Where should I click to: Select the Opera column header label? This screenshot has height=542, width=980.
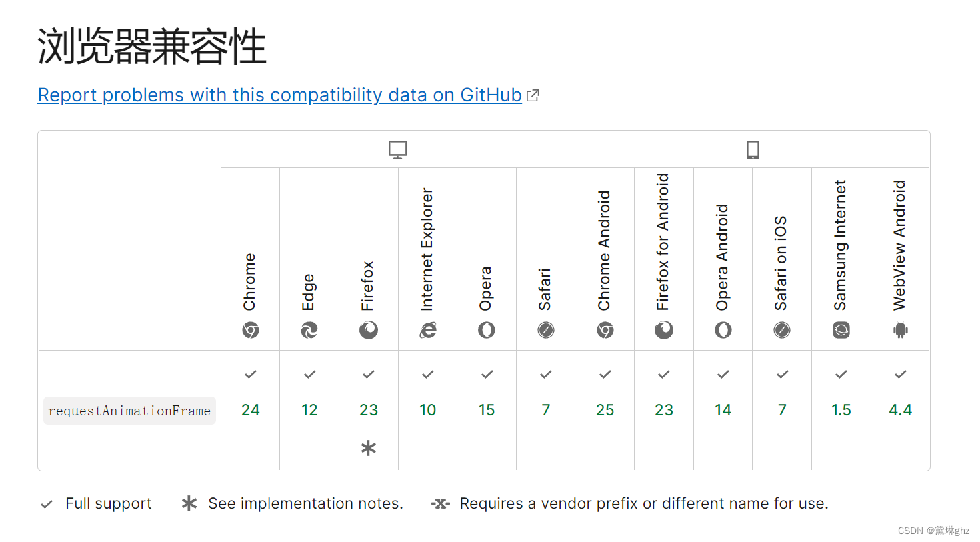click(486, 287)
